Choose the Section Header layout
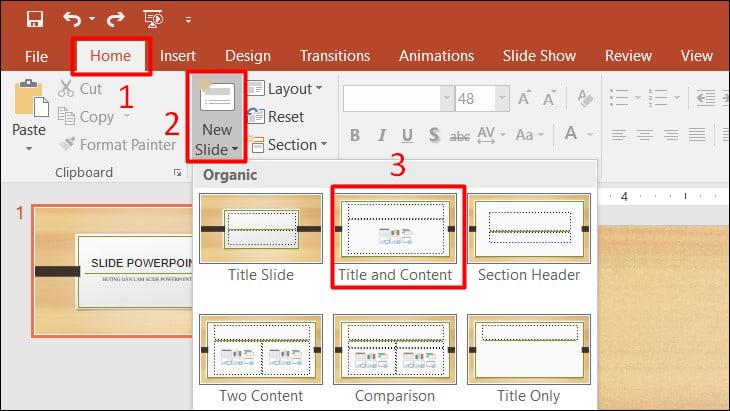This screenshot has height=411, width=730. (x=529, y=238)
